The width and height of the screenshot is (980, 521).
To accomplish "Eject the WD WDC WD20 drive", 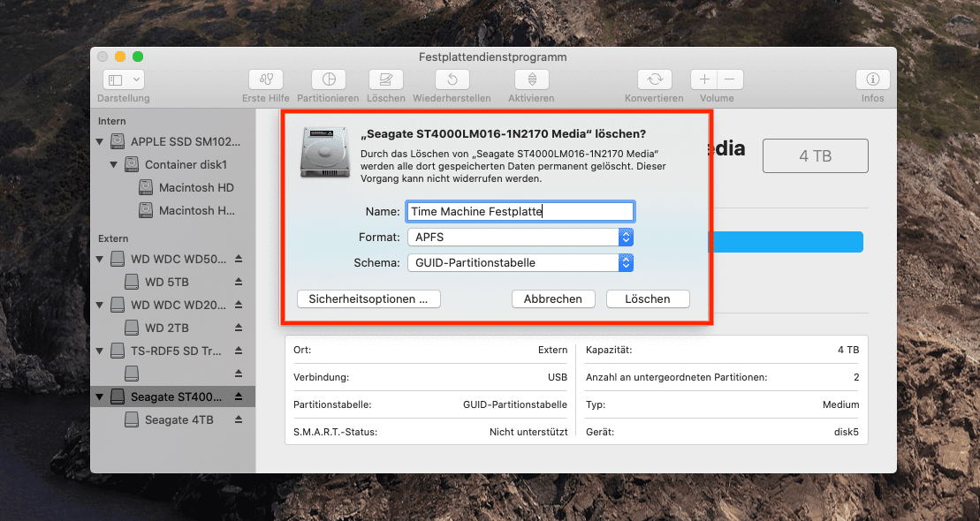I will point(238,305).
